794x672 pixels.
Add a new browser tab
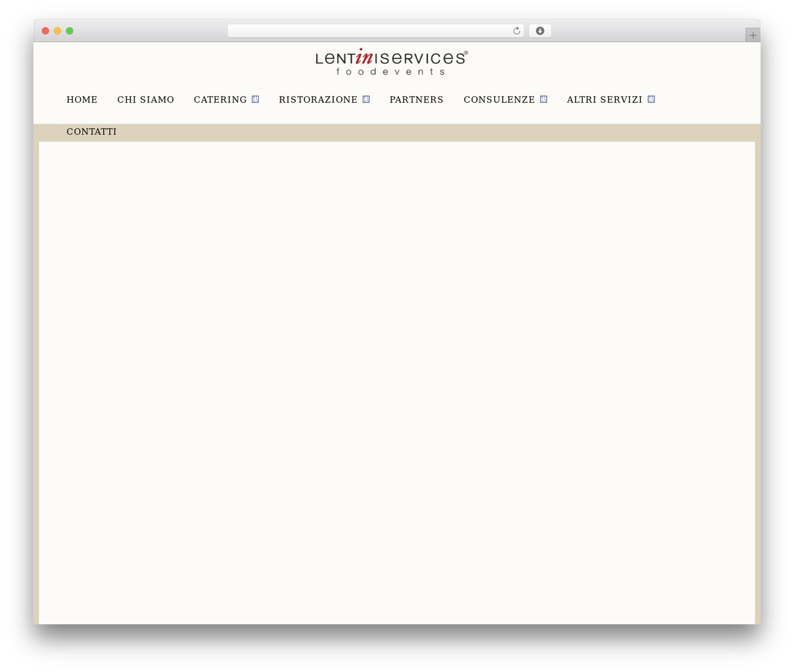[752, 35]
